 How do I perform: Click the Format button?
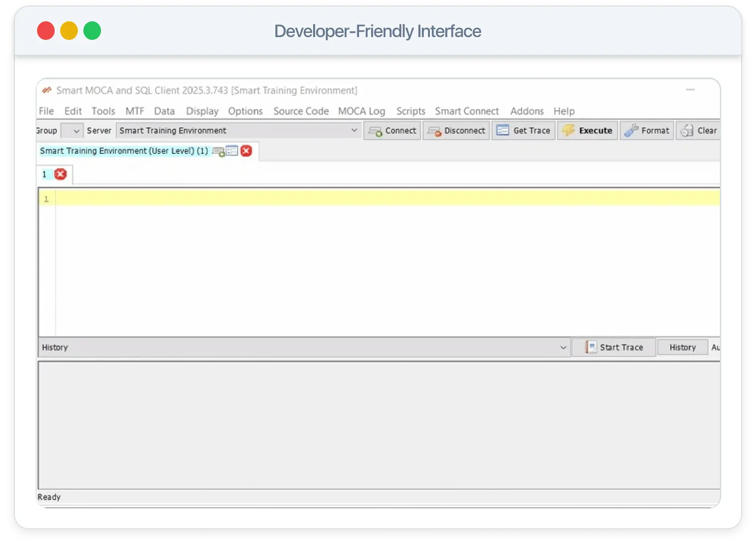[x=647, y=131]
